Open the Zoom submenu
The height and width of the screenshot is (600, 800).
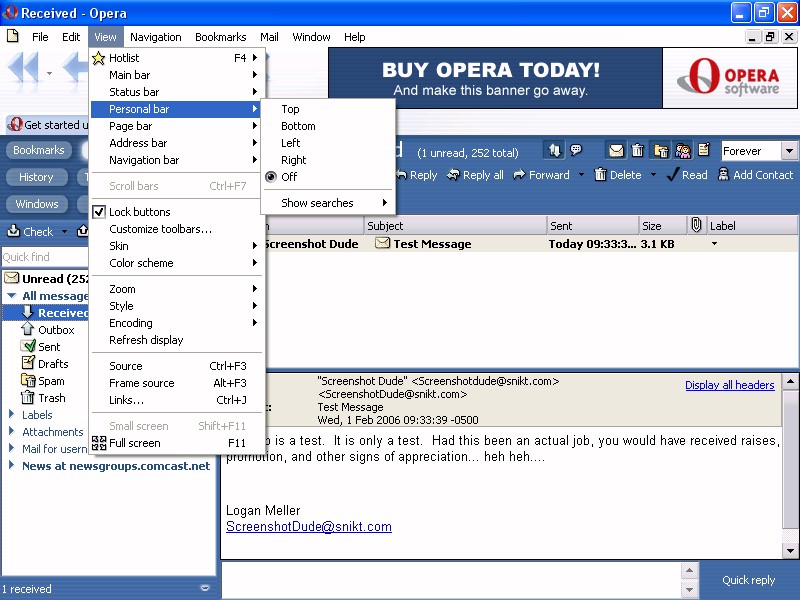coord(176,289)
